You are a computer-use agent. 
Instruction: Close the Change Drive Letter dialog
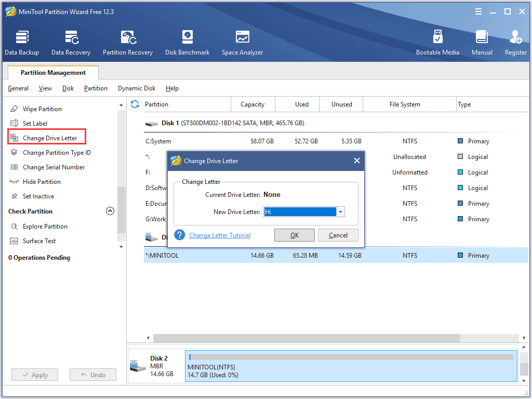click(356, 161)
